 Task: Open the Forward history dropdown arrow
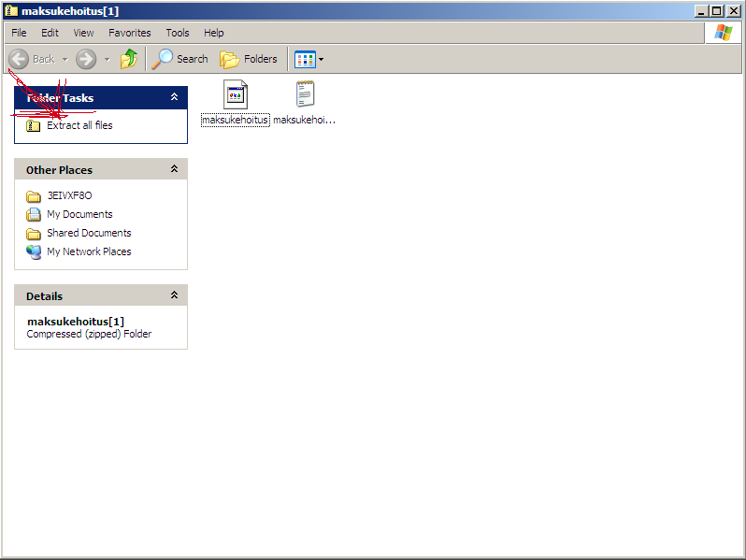click(x=108, y=60)
